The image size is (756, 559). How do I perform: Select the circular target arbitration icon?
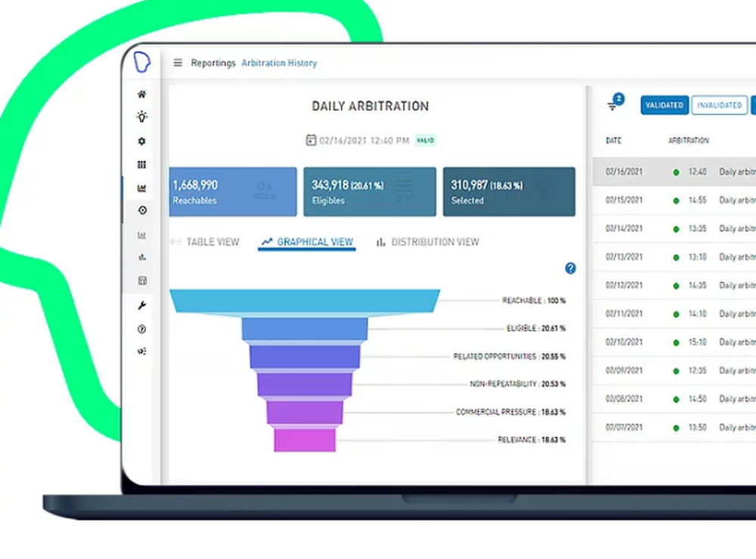point(142,210)
